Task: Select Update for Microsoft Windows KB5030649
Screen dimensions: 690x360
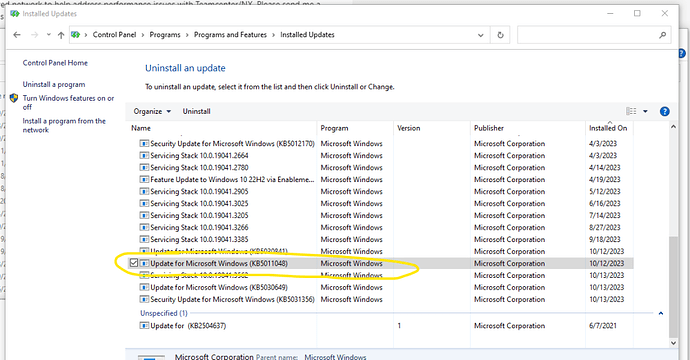Action: point(381,287)
